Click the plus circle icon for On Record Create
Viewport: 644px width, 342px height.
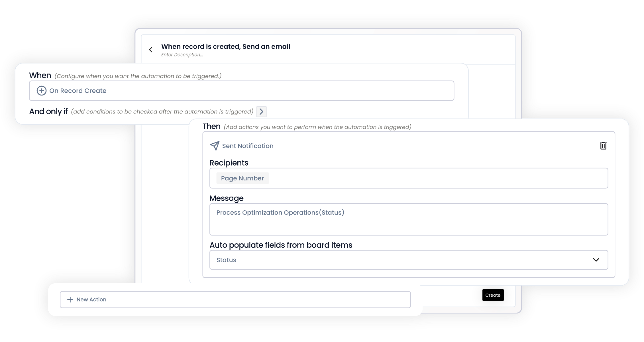(42, 91)
